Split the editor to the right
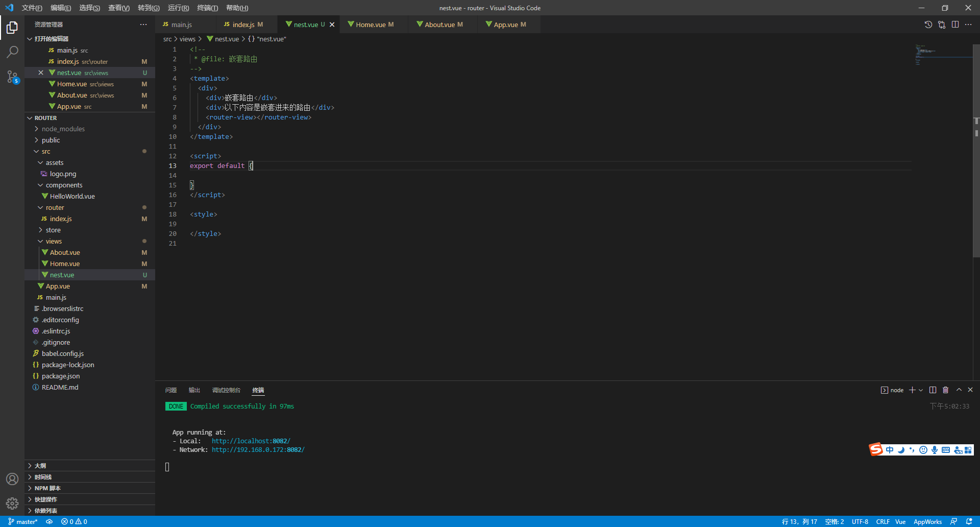The width and height of the screenshot is (980, 527). pos(955,25)
